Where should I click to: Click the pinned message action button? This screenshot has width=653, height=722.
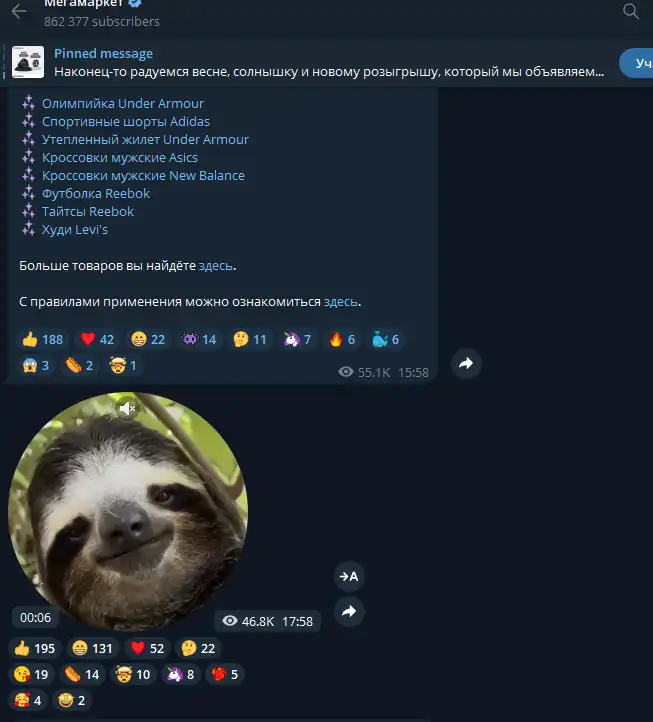coord(638,63)
